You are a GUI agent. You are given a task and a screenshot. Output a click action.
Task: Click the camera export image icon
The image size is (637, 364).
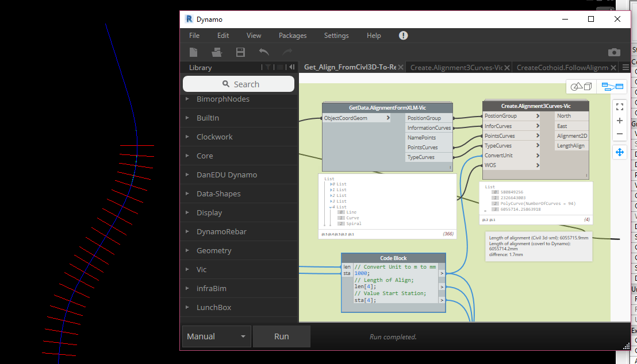[614, 52]
